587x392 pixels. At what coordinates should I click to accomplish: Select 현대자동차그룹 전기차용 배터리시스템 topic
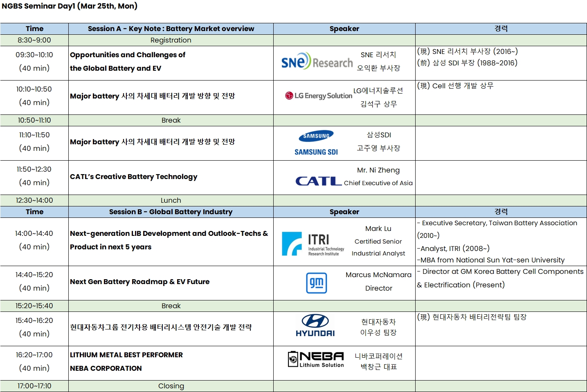click(x=161, y=327)
